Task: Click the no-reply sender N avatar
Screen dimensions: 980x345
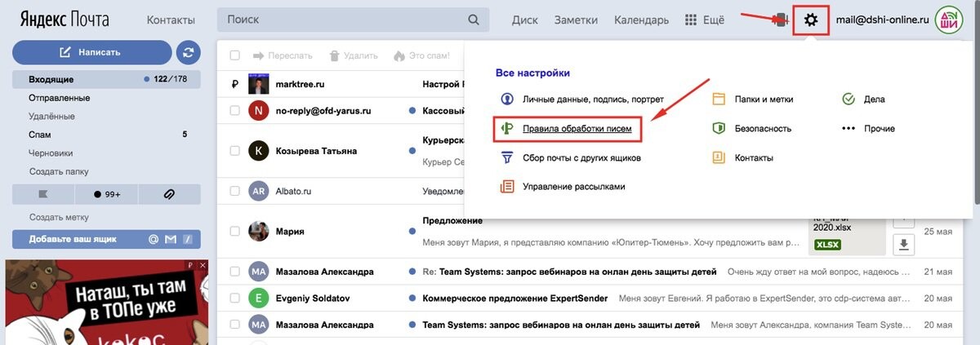Action: click(258, 111)
